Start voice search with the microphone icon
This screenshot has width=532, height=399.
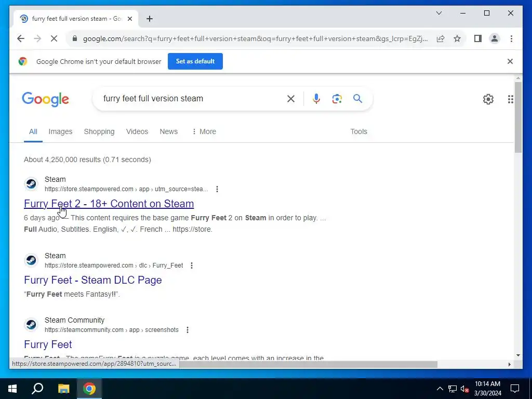coord(316,99)
